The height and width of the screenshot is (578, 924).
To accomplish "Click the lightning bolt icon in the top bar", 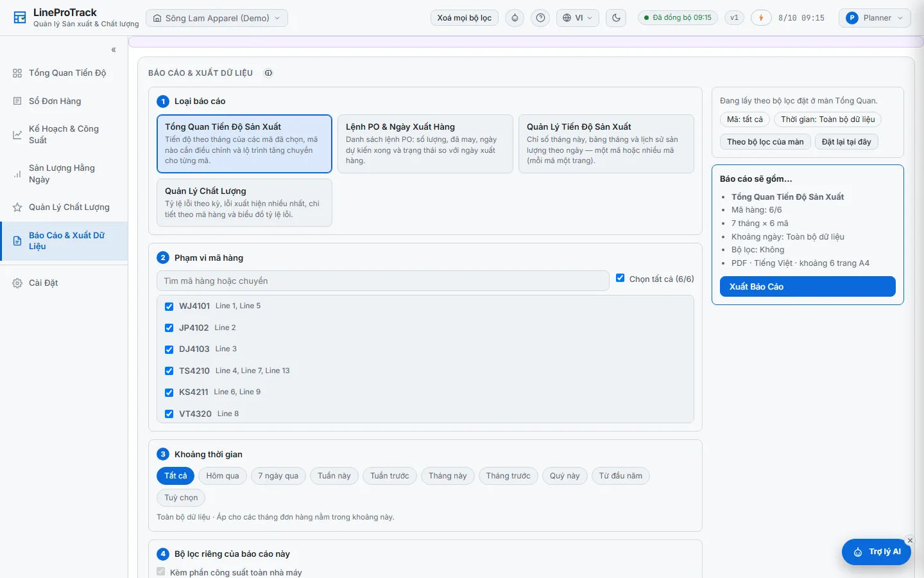I will 761,18.
